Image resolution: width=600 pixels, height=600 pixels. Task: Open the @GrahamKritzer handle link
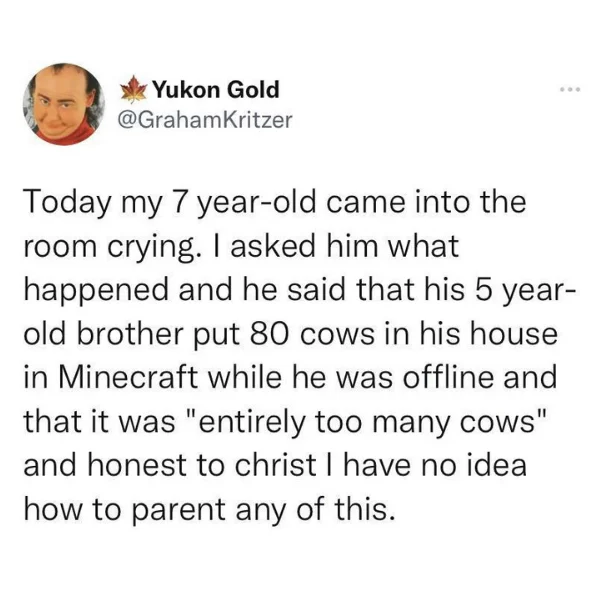coord(205,120)
